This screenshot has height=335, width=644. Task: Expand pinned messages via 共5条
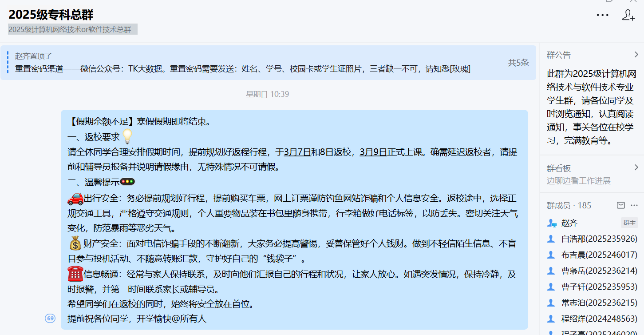tap(518, 63)
